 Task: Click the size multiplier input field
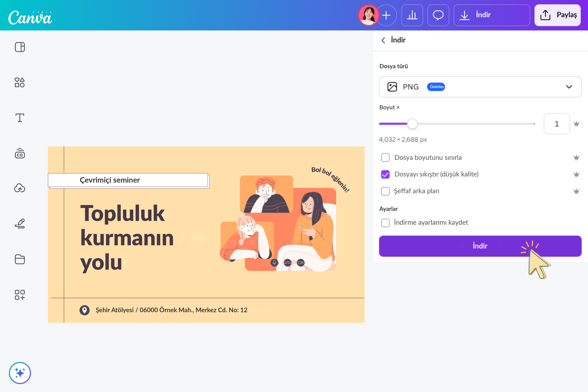(x=557, y=124)
